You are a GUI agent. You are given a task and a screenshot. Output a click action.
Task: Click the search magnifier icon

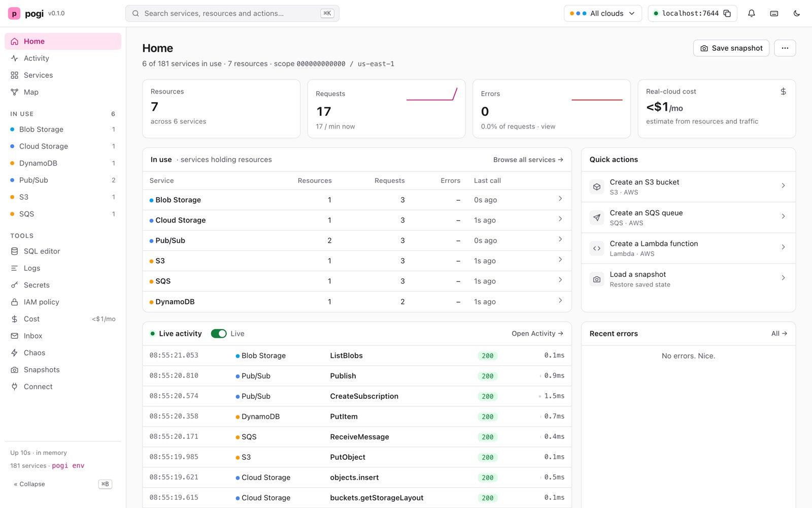[x=136, y=14]
